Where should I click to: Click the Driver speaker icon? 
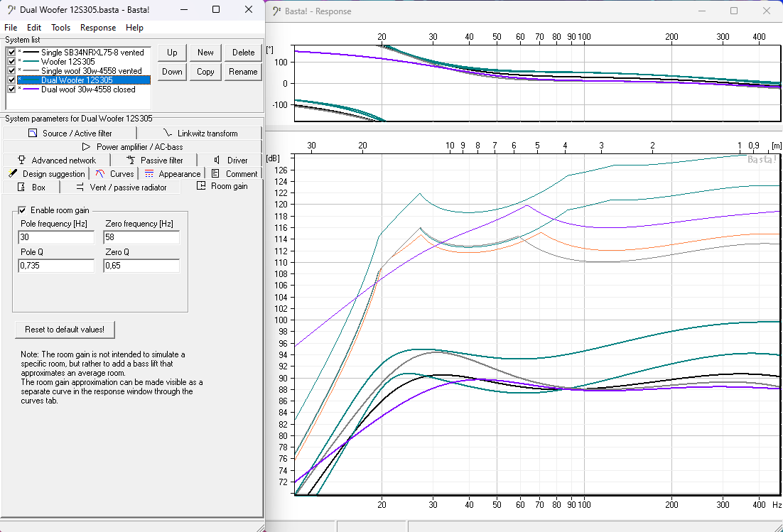tap(217, 161)
